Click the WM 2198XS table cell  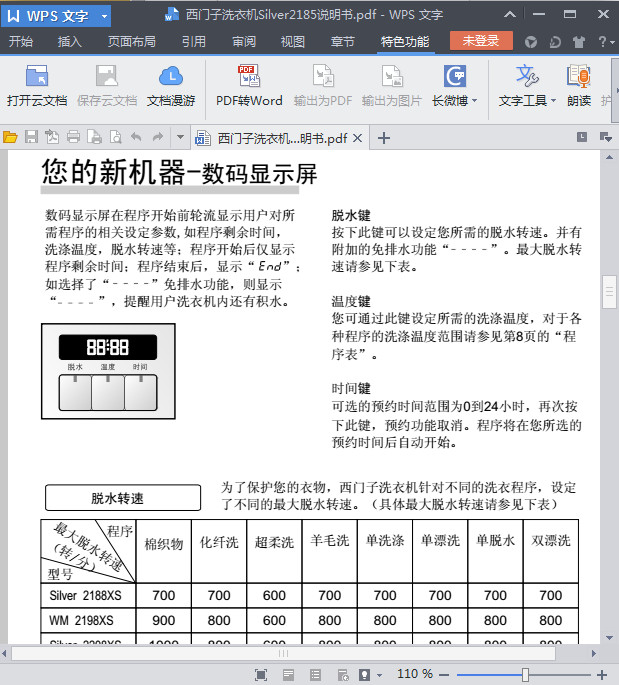[x=88, y=620]
